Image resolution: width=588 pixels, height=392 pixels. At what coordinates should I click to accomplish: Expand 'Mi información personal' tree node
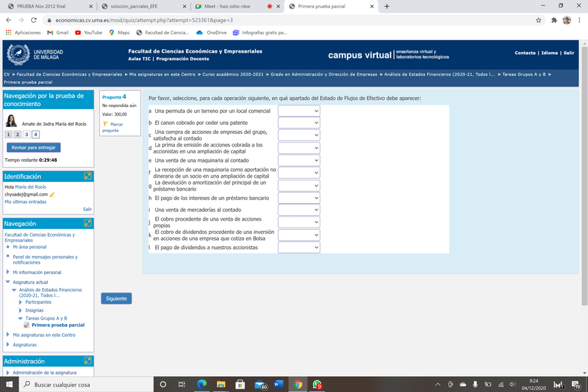[8, 272]
